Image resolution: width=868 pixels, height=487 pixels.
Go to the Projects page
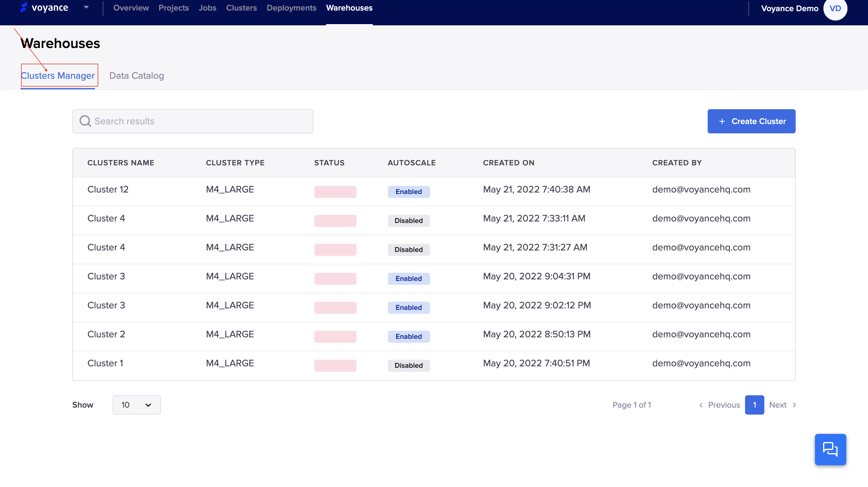(174, 8)
